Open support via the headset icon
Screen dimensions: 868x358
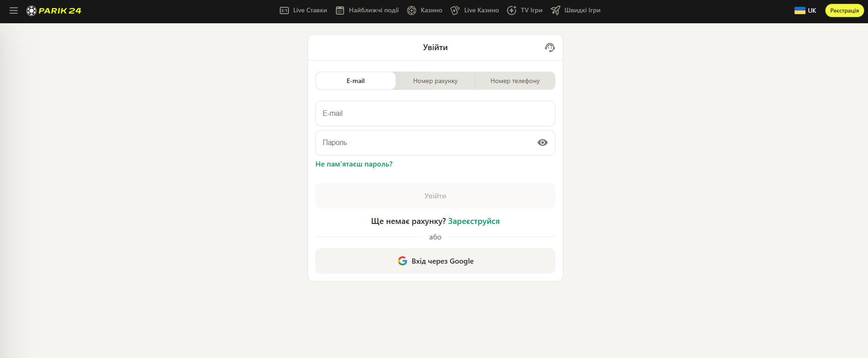(549, 47)
